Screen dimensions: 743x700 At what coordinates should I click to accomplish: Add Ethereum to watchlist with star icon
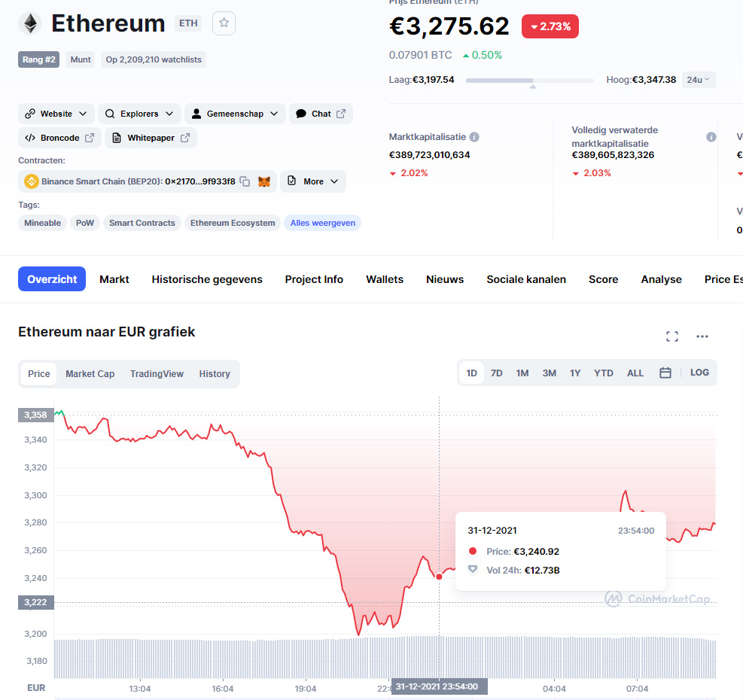tap(224, 23)
